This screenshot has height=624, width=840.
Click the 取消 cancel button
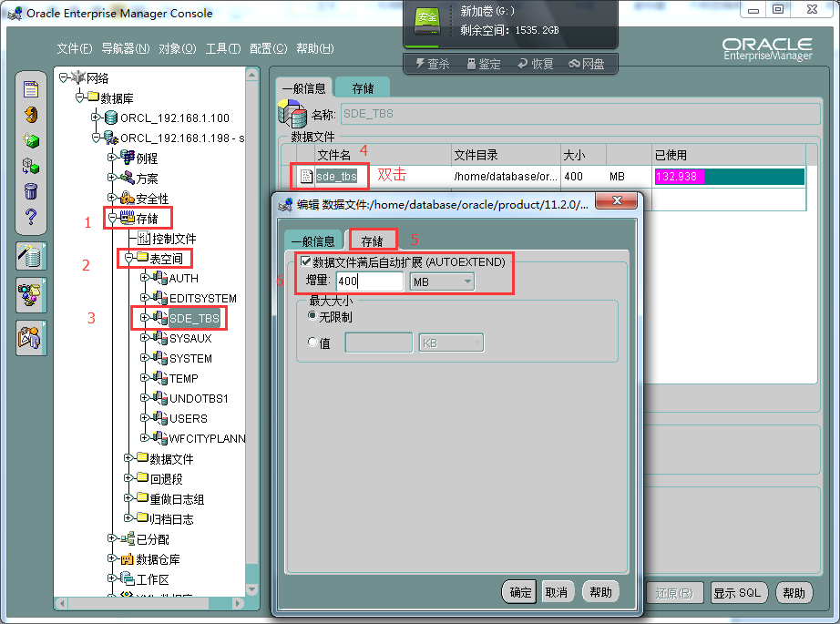click(x=557, y=592)
